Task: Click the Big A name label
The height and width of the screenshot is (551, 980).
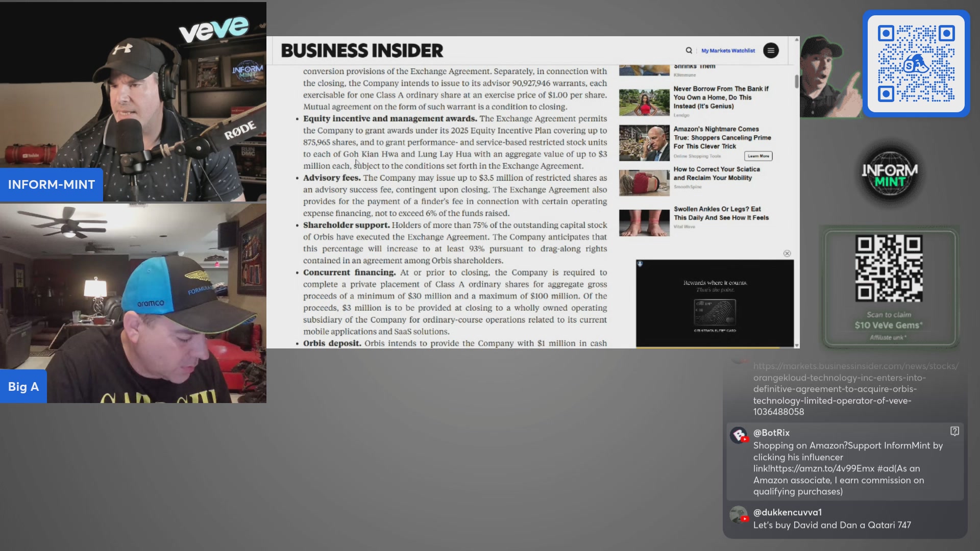Action: [x=23, y=387]
